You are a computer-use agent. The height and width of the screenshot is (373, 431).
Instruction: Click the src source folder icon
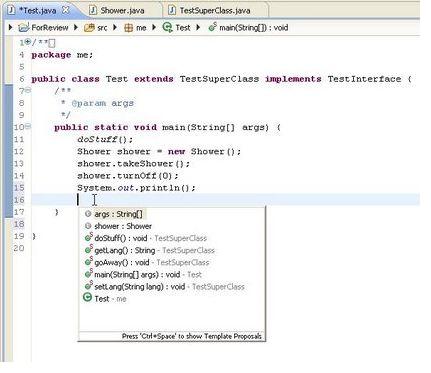pyautogui.click(x=89, y=28)
